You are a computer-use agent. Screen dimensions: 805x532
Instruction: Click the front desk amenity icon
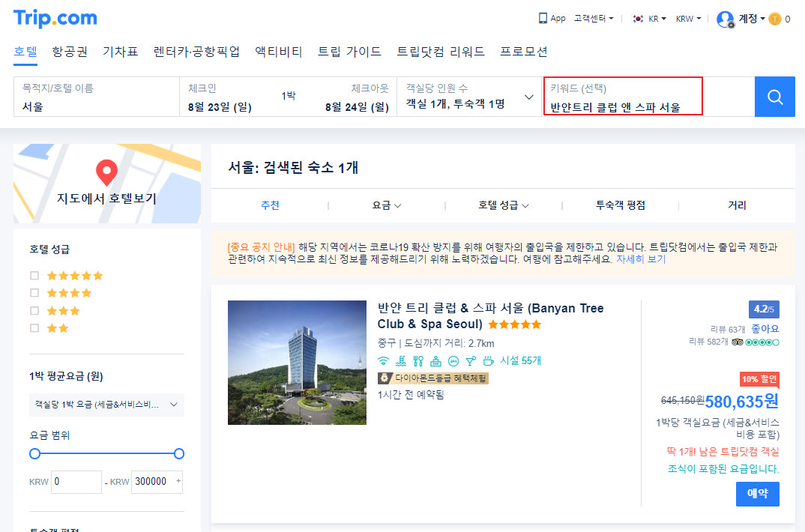(436, 361)
